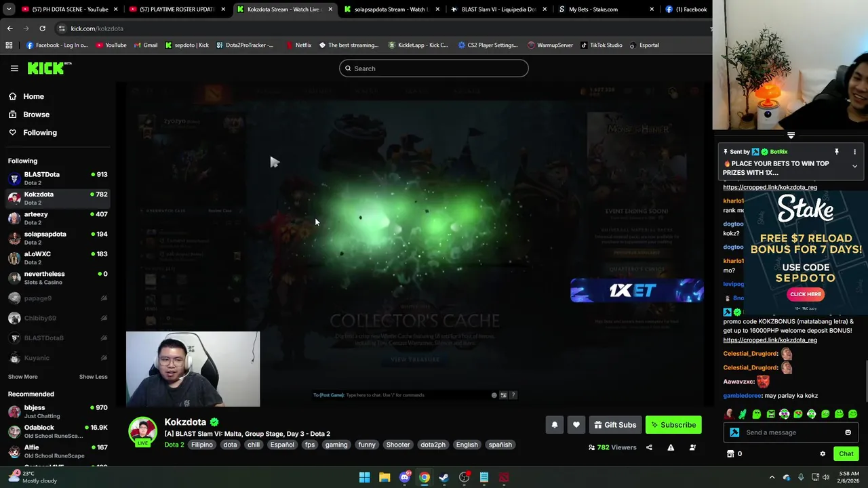Click the Windows Start button

click(x=364, y=477)
